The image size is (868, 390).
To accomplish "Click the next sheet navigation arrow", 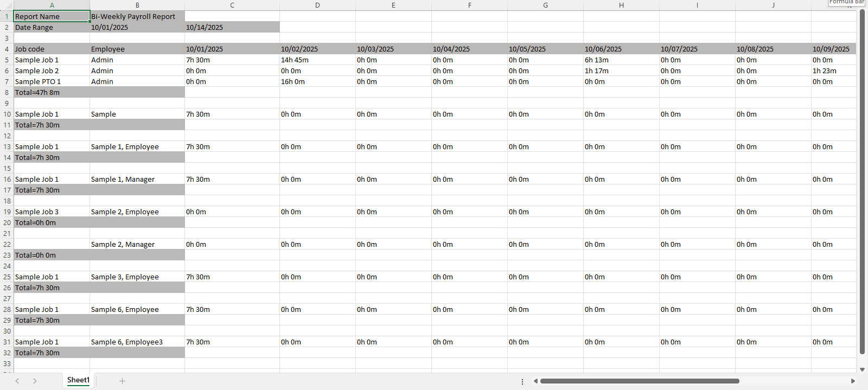I will 35,381.
